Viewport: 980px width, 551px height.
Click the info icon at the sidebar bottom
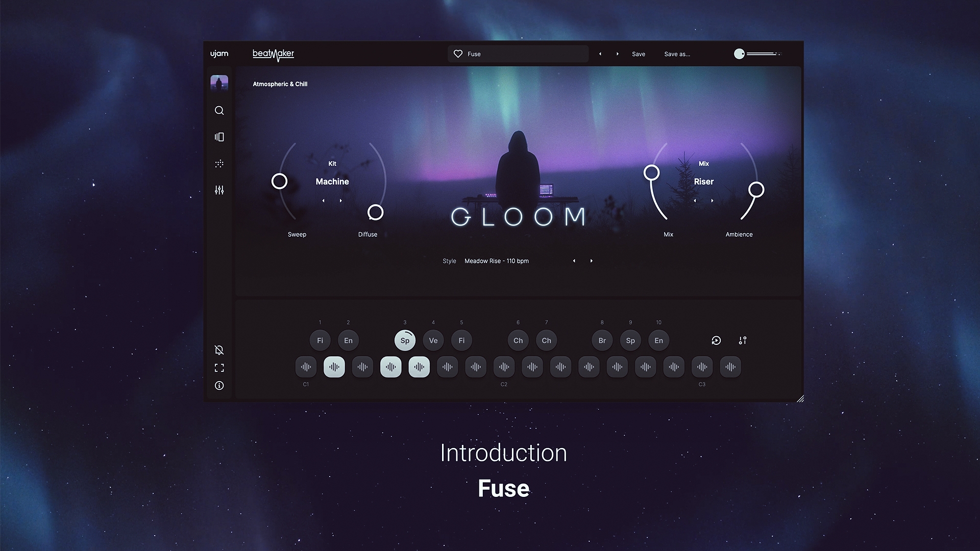[x=219, y=386]
